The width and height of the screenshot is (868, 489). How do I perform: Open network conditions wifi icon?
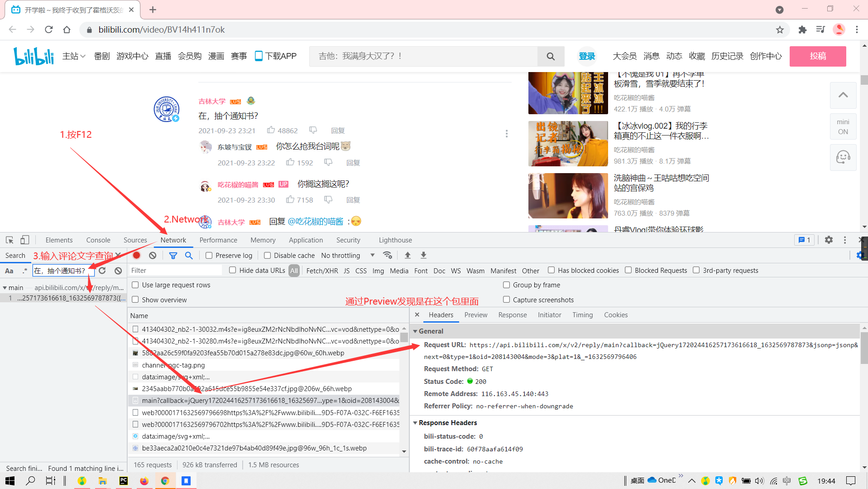click(x=388, y=256)
